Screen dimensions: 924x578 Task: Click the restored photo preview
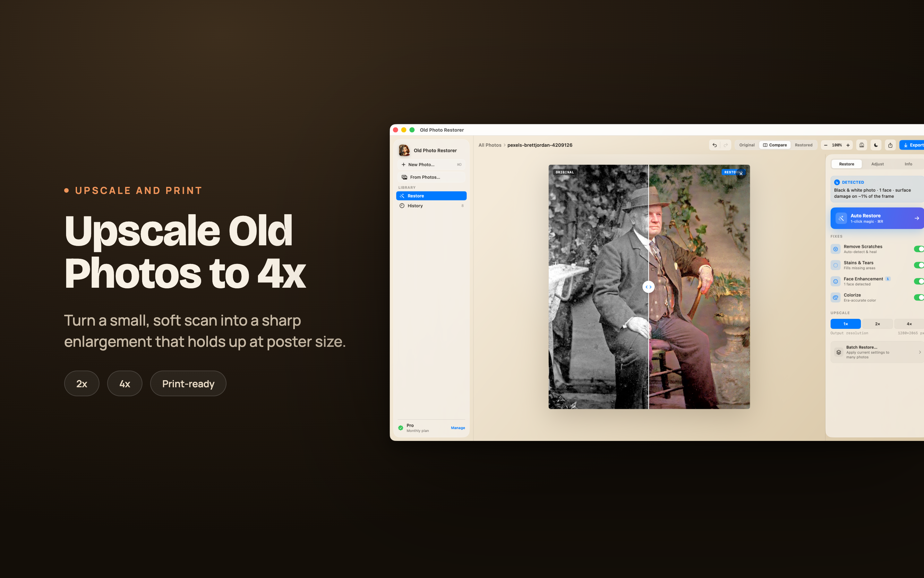coord(699,287)
